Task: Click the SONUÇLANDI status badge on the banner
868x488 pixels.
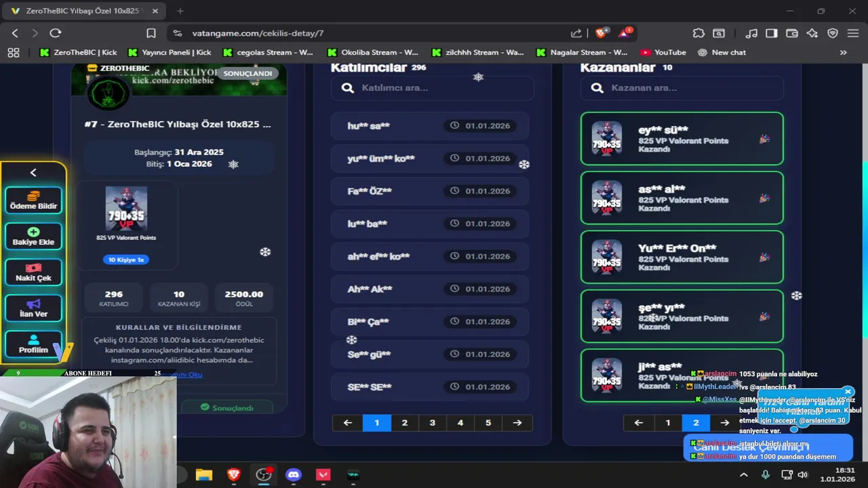Action: 248,73
